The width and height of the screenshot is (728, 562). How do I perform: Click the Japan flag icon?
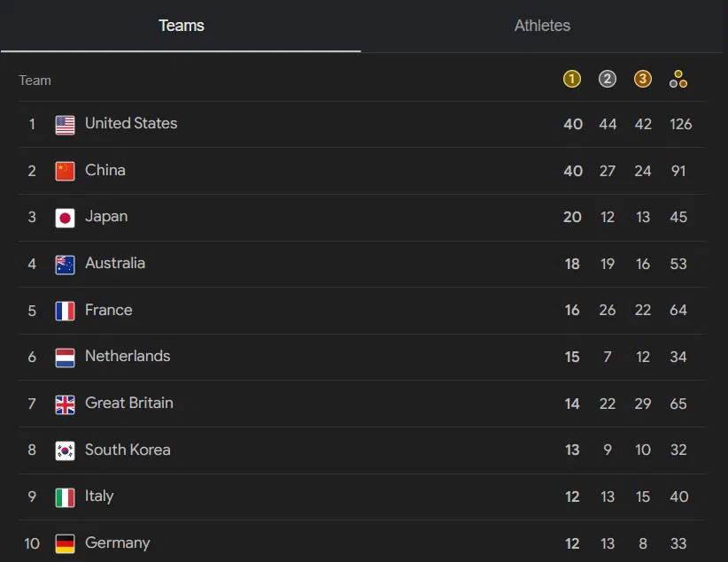pyautogui.click(x=65, y=218)
